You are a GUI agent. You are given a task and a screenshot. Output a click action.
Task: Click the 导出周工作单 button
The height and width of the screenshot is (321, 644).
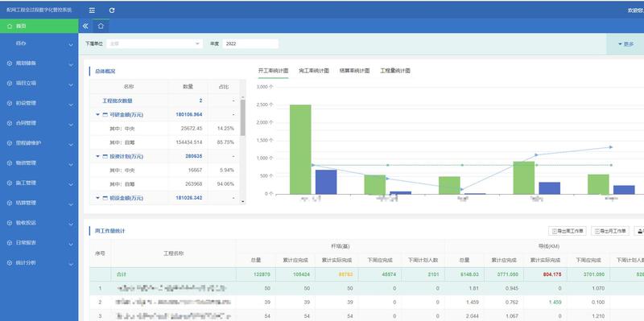[x=568, y=231]
